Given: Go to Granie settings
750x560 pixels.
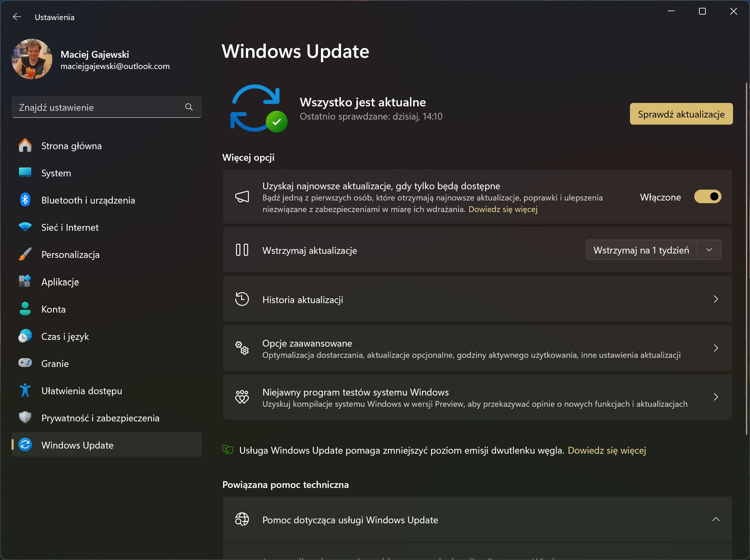Looking at the screenshot, I should pos(107,363).
